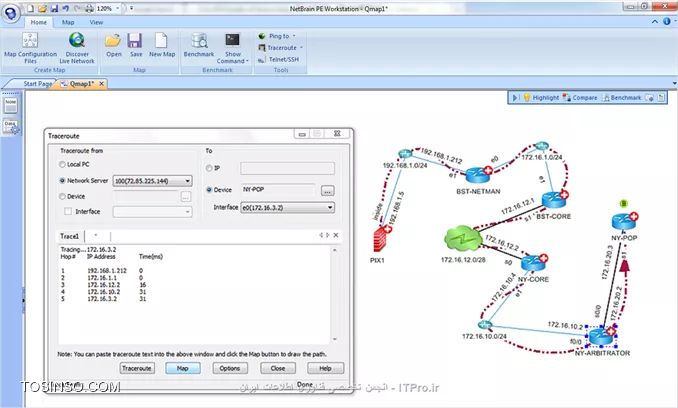Click Highlight in the map toolbar
Image resolution: width=678 pixels, height=408 pixels.
click(x=541, y=98)
